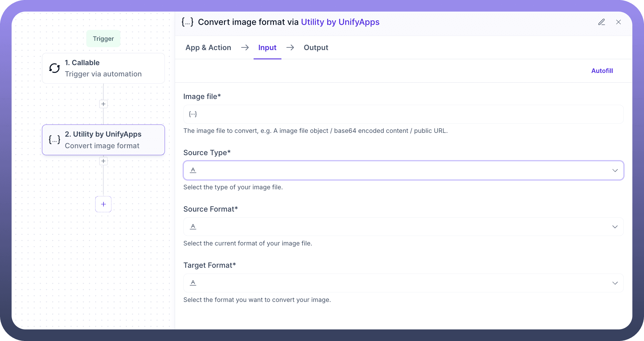Screen dimensions: 644x341
Task: Click plus icon directly below Utility step
Action: (103, 161)
